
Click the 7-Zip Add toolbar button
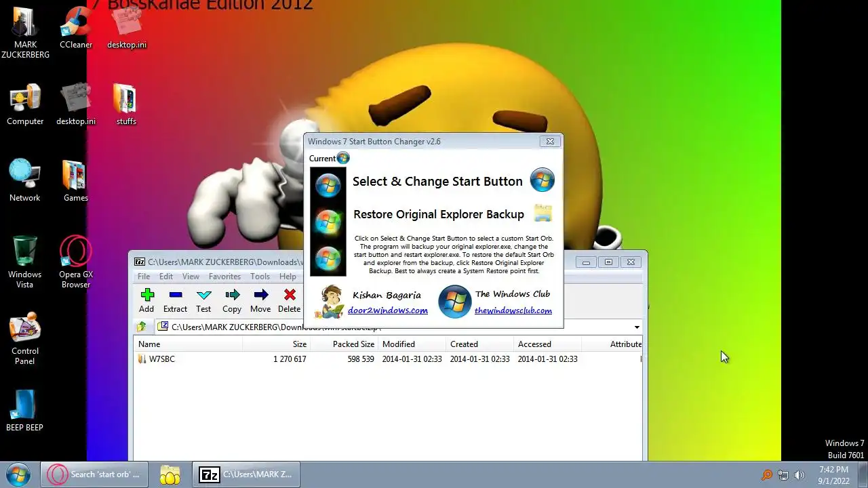point(146,301)
